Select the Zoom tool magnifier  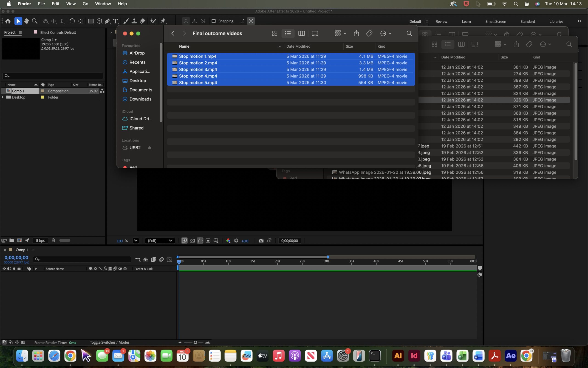point(35,21)
